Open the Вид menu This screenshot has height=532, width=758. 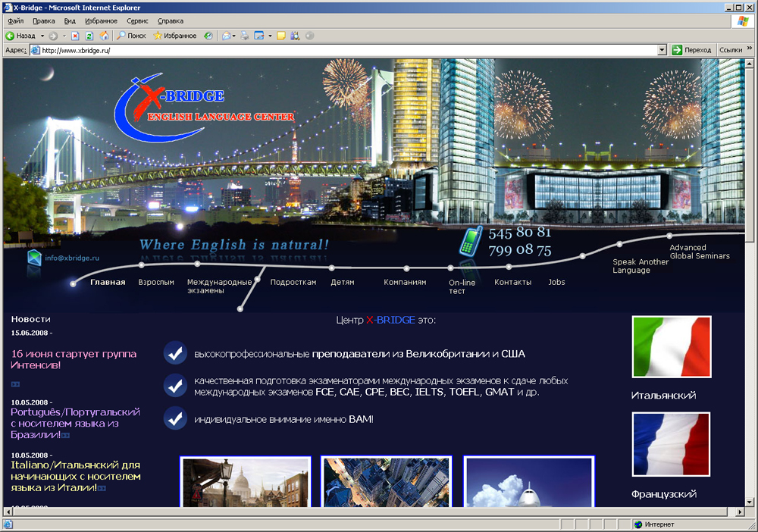(70, 21)
